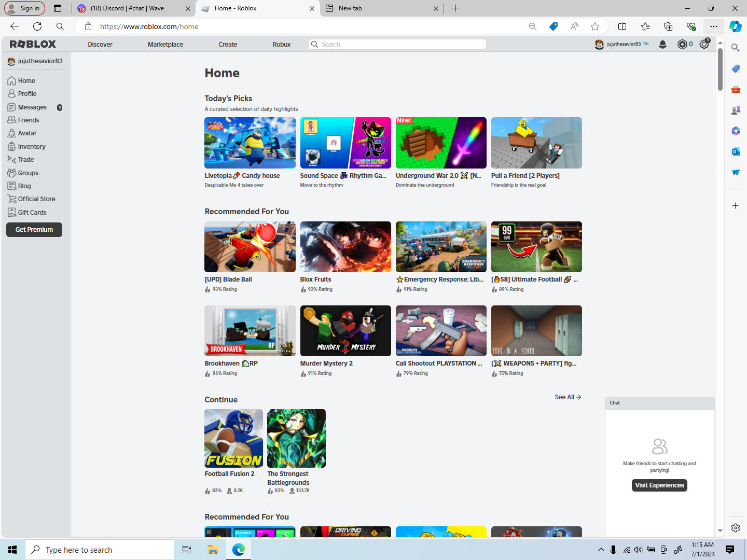Open the Robux balance icon
747x560 pixels.
tap(682, 45)
